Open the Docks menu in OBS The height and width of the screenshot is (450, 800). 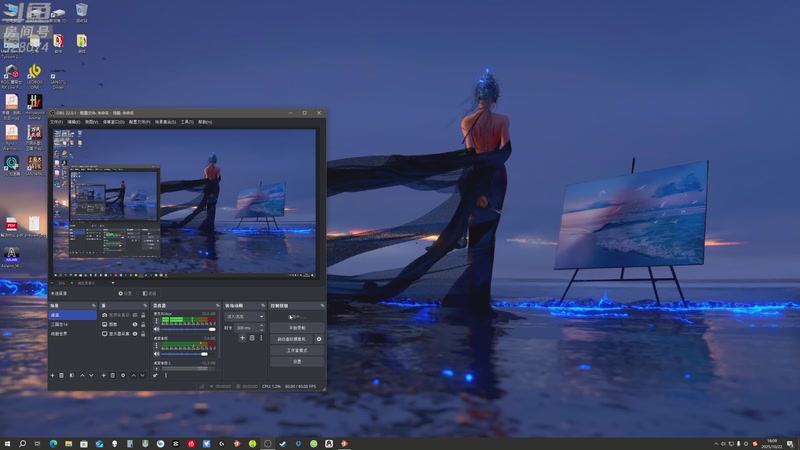[113, 122]
